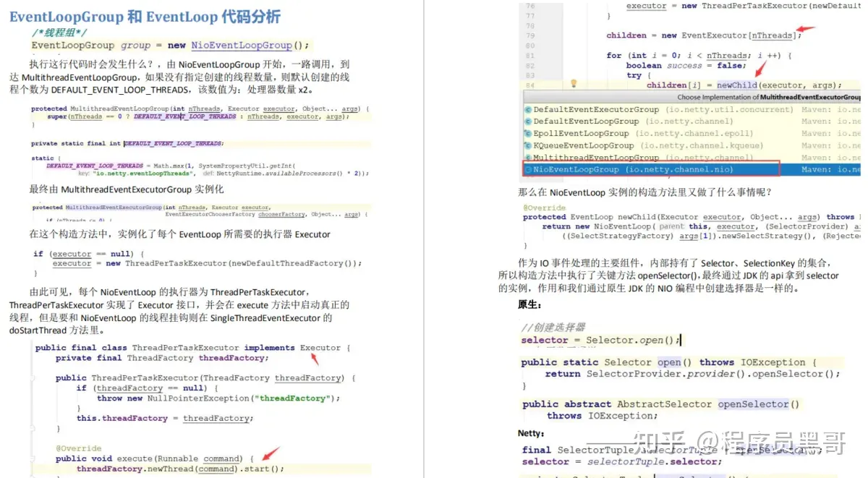Click the "NullPointerException" throw statement
868x478 pixels.
coord(218,398)
